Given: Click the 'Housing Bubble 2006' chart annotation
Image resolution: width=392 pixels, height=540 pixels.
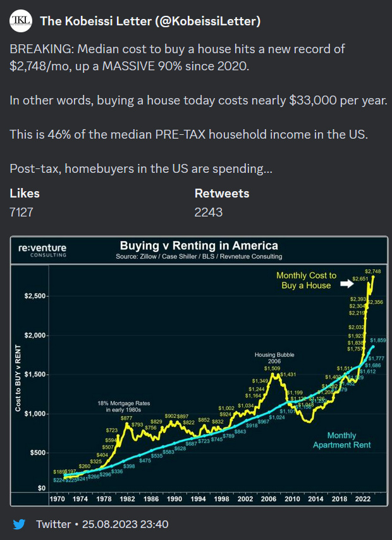Looking at the screenshot, I should coord(275,359).
